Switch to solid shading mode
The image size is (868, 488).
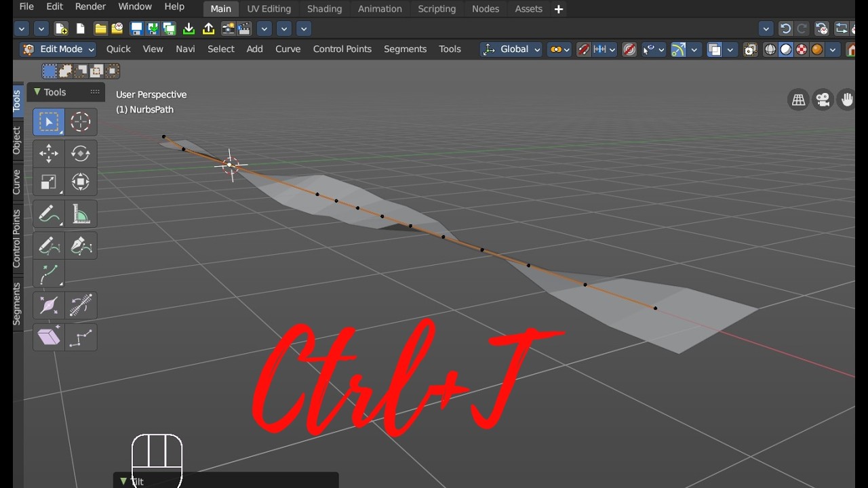tap(786, 49)
